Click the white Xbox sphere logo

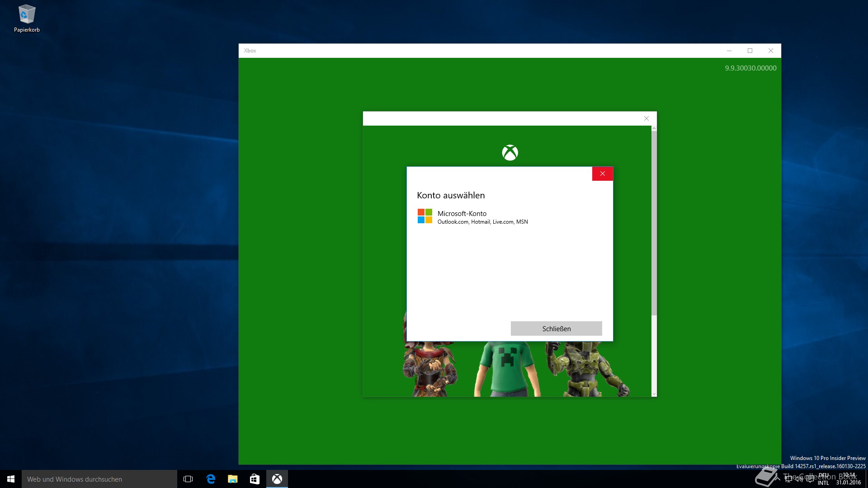[510, 153]
